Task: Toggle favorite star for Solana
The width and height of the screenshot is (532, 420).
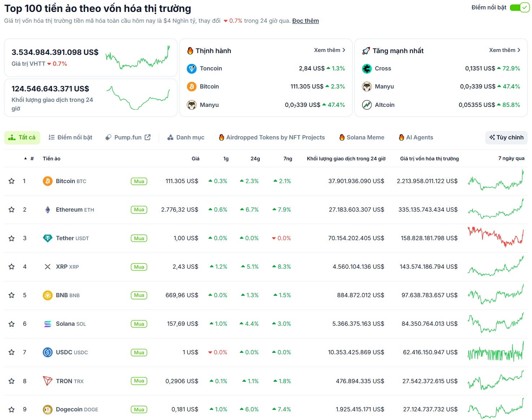Action: pyautogui.click(x=12, y=324)
